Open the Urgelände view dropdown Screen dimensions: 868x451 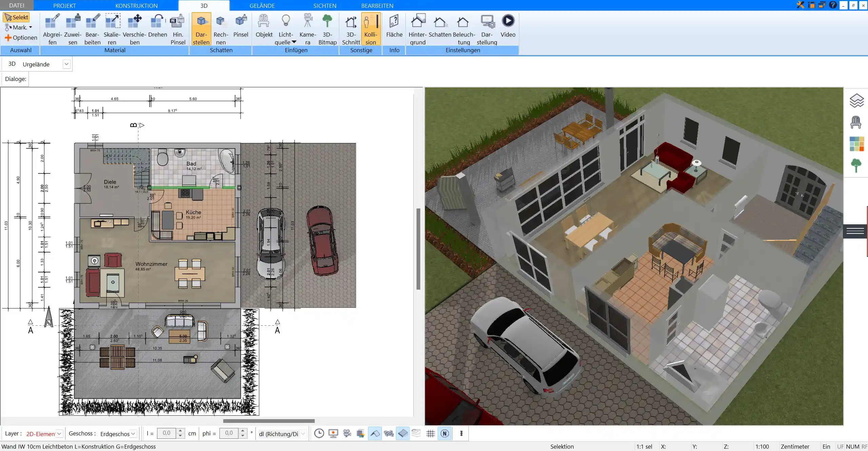(x=66, y=64)
